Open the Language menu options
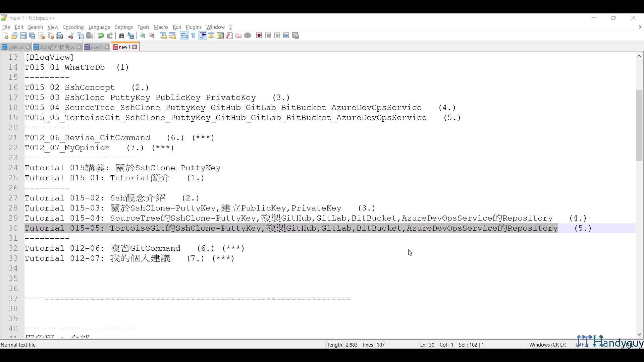This screenshot has width=644, height=362. pos(99,27)
